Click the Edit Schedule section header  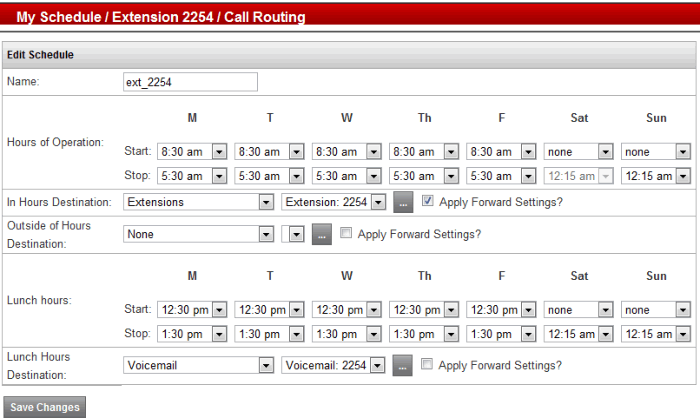[x=349, y=55]
